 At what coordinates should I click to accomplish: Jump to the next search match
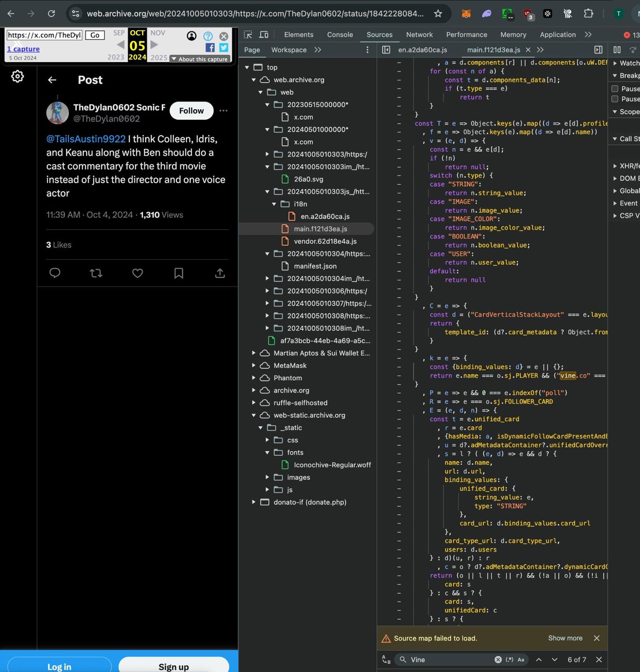pyautogui.click(x=554, y=660)
